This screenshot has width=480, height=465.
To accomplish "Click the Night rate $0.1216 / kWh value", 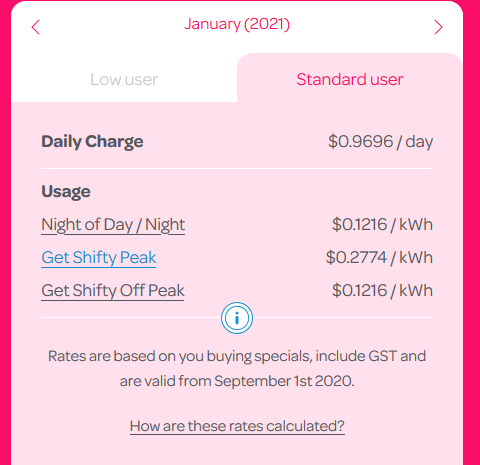I will (x=382, y=224).
